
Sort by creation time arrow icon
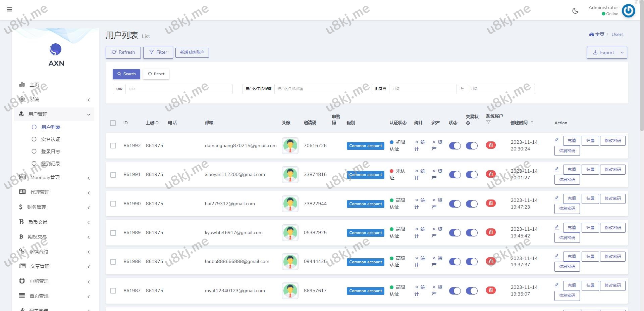tap(532, 123)
